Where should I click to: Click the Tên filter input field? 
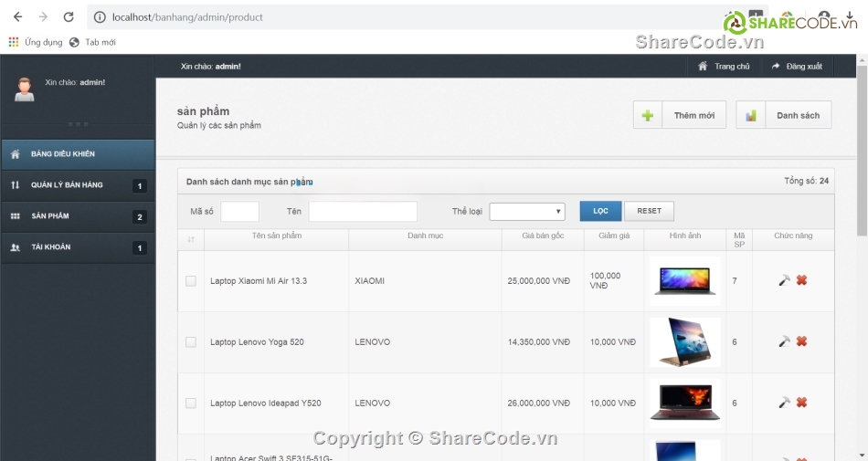tap(363, 211)
